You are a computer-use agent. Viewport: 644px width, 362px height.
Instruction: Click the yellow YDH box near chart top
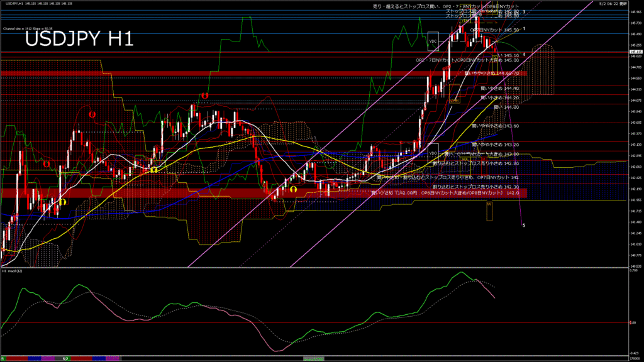(464, 21)
